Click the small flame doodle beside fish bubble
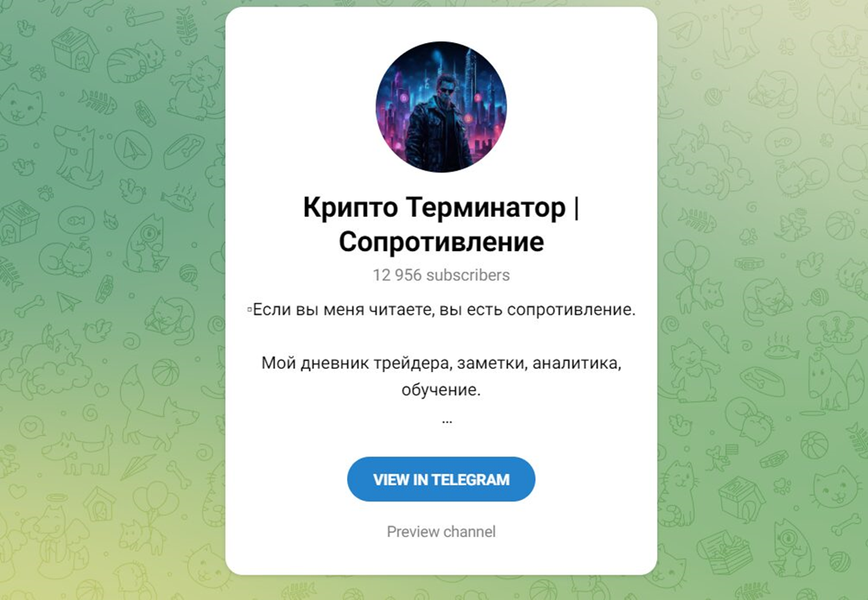Screen dimensions: 868x600 click(x=111, y=221)
